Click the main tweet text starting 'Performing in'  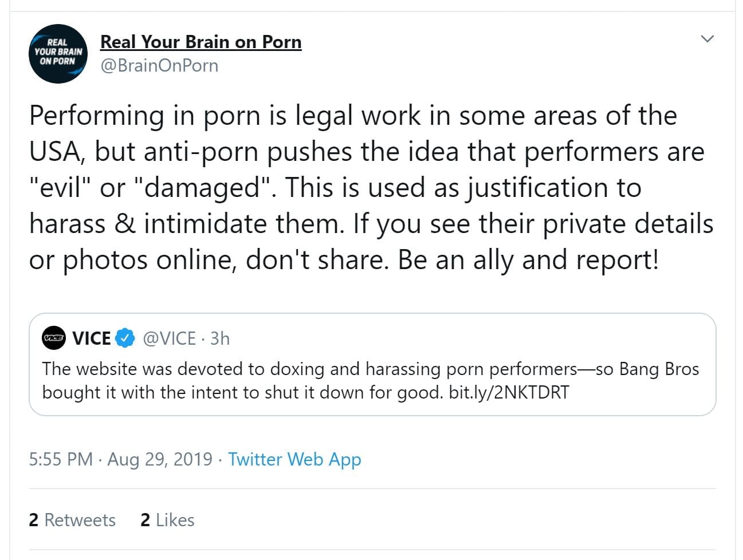(x=353, y=116)
